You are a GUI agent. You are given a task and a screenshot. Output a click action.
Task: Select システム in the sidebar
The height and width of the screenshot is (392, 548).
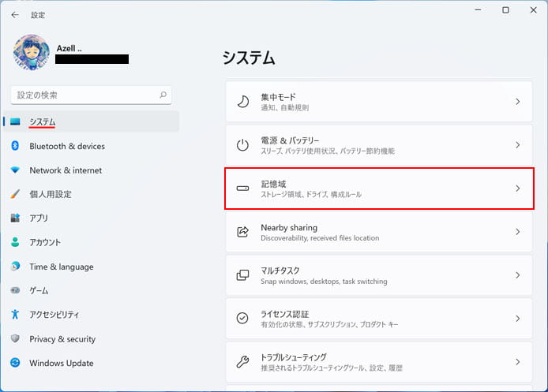coord(92,121)
